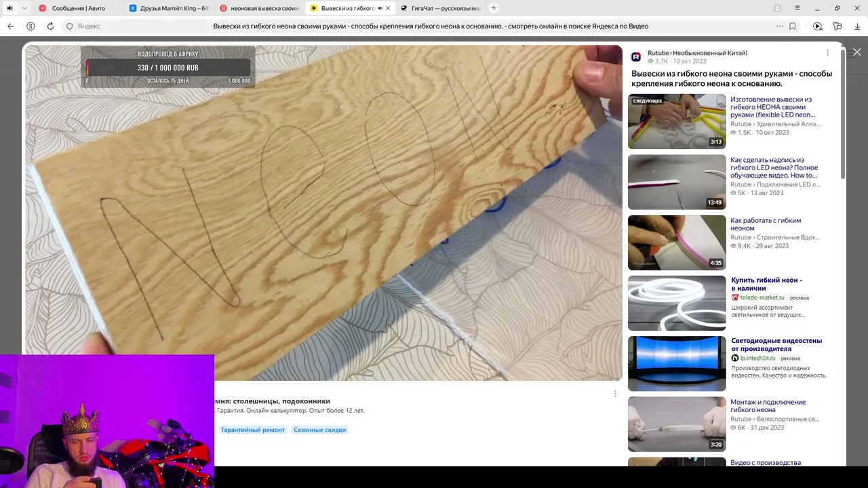This screenshot has height=488, width=868.
Task: Switch to the неоновая вывеска своими tab
Action: point(260,8)
